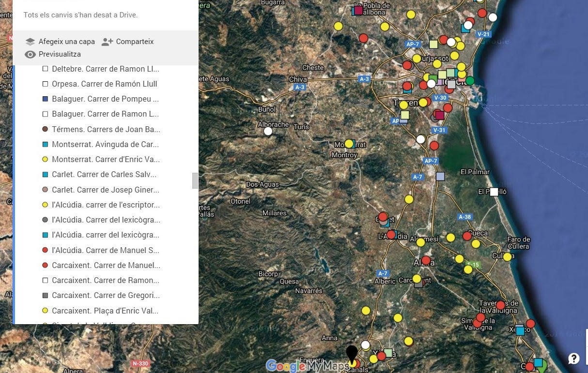Click Montserrat. Avinguda de Car... entry
Viewport: 588px width, 373px height.
click(x=105, y=144)
